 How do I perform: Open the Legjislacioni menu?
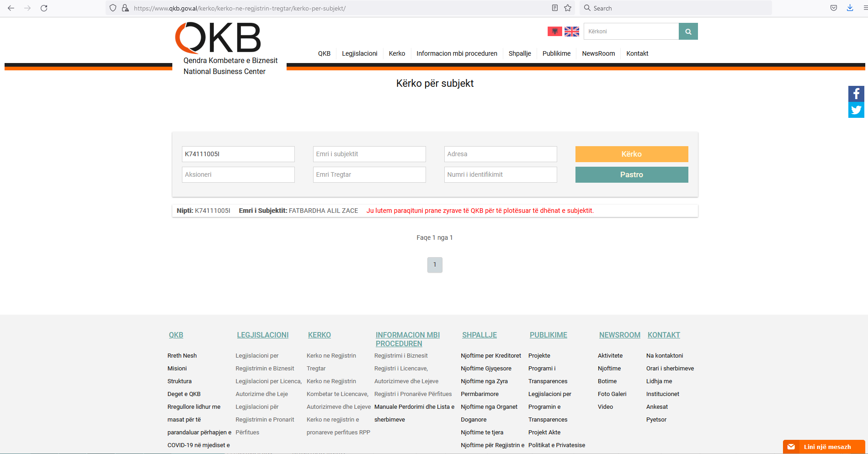[x=359, y=53]
